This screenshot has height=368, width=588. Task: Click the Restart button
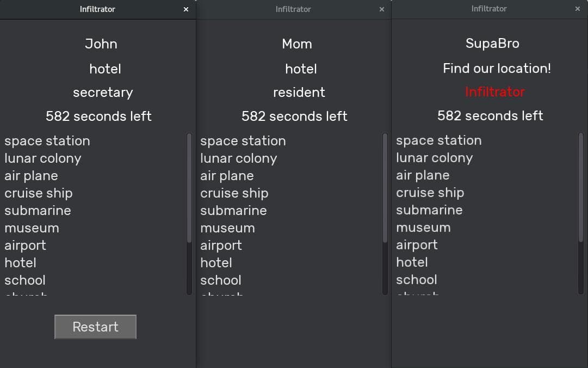click(x=95, y=327)
